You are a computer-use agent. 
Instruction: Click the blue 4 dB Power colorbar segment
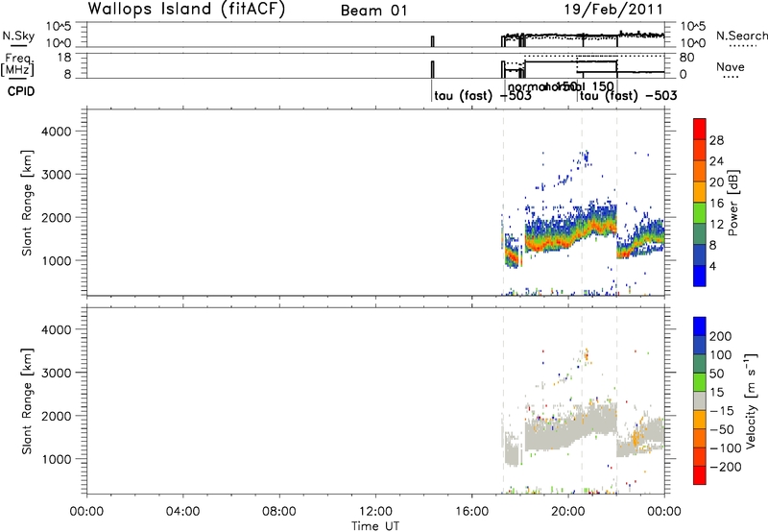tap(700, 276)
